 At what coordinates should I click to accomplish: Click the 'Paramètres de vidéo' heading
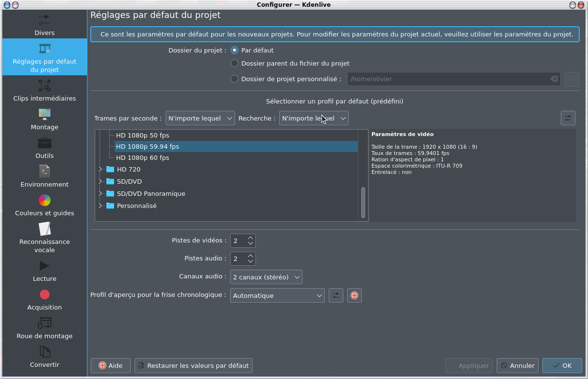point(403,134)
